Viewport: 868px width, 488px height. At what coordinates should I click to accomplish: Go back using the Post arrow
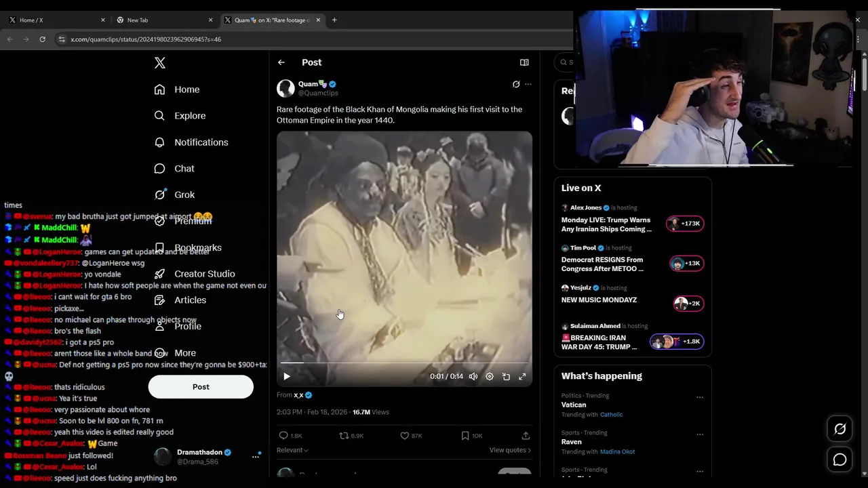pos(281,62)
